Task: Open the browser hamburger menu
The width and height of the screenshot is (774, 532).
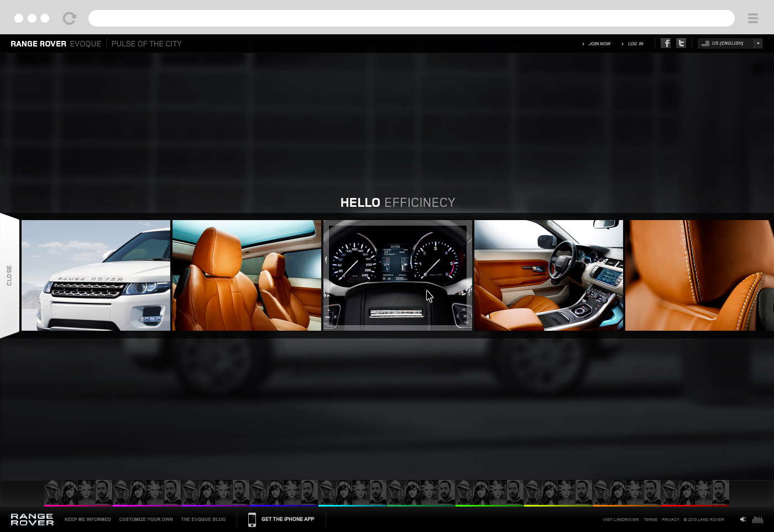Action: click(x=752, y=18)
